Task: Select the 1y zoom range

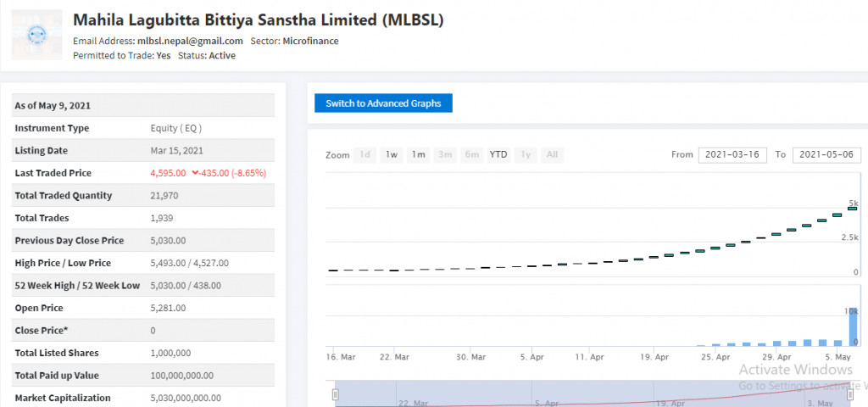Action: click(526, 154)
